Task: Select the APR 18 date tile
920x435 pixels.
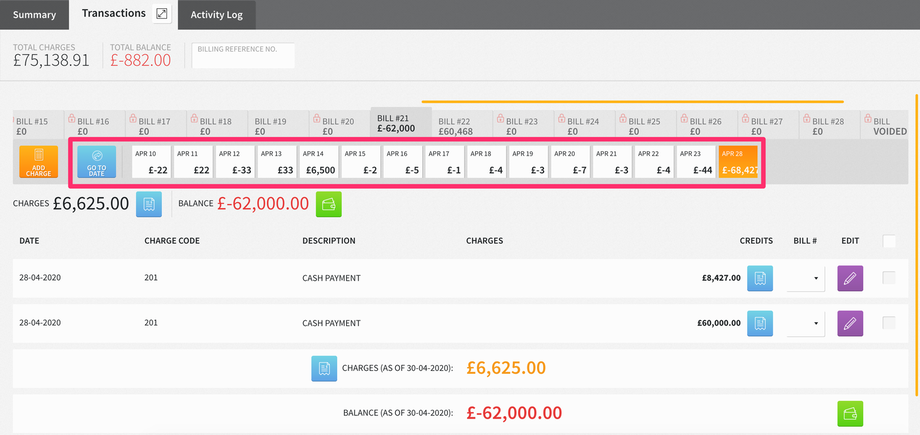Action: tap(486, 162)
